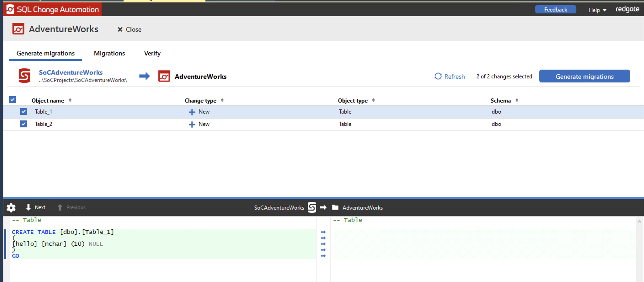Viewport: 644px width, 282px height.
Task: Click the Refresh circular arrows icon
Action: [438, 76]
